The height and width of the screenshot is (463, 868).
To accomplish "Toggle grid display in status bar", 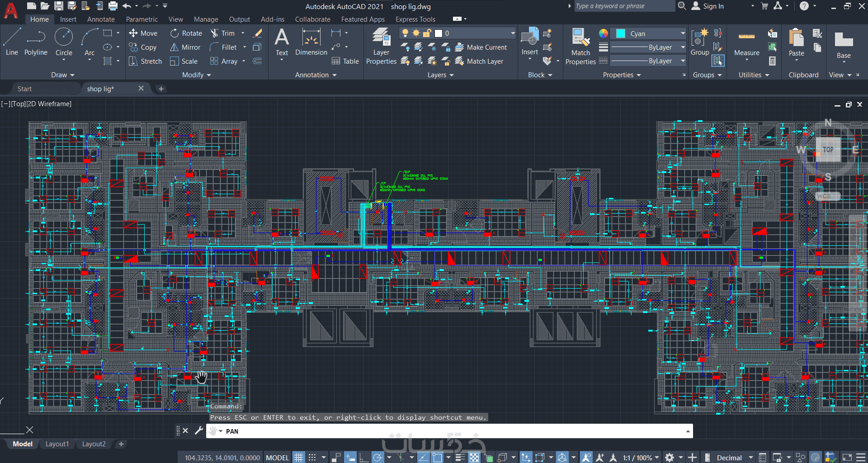I will [299, 458].
